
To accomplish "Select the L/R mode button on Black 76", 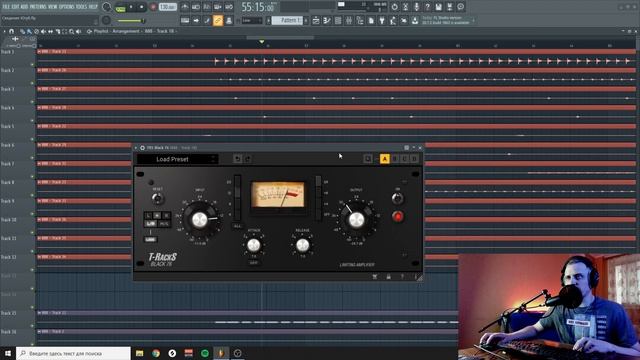I will (151, 224).
